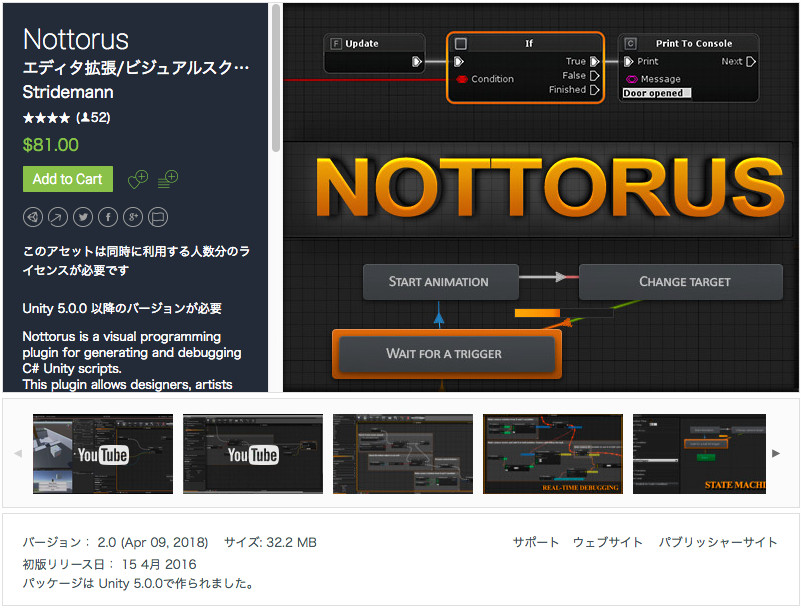Share Nottorus on Google Plus
Screen dimensions: 801x608
[133, 217]
